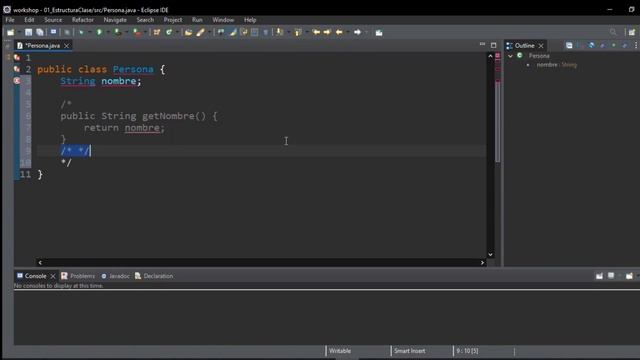Open the Run dropdown arrow
This screenshot has height=360, width=640.
[x=108, y=32]
